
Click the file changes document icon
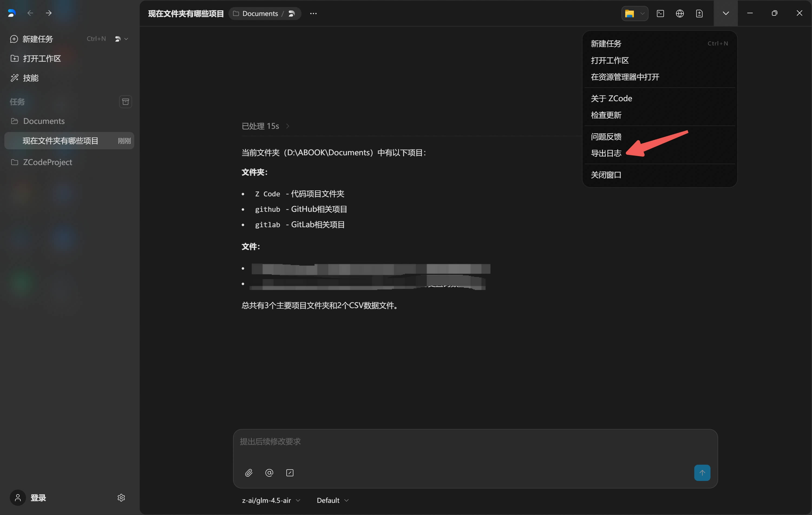(x=699, y=14)
